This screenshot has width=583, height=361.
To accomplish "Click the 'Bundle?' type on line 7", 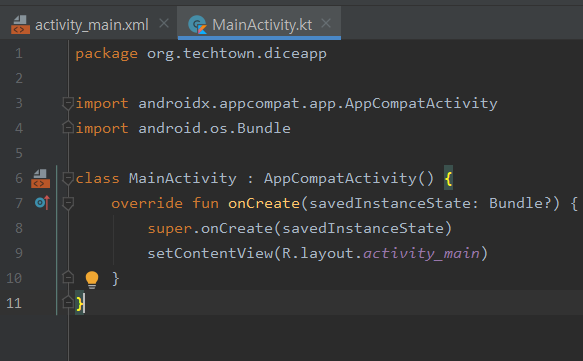I will (520, 203).
